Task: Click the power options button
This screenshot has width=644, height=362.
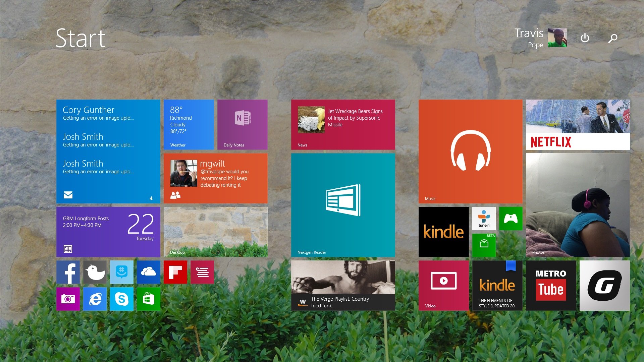Action: [x=585, y=38]
